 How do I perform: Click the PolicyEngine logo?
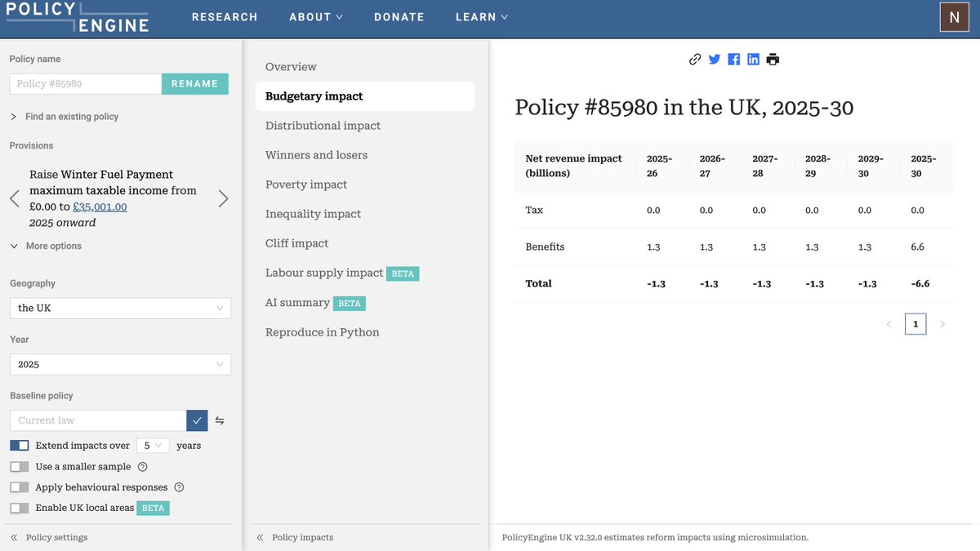click(x=78, y=19)
